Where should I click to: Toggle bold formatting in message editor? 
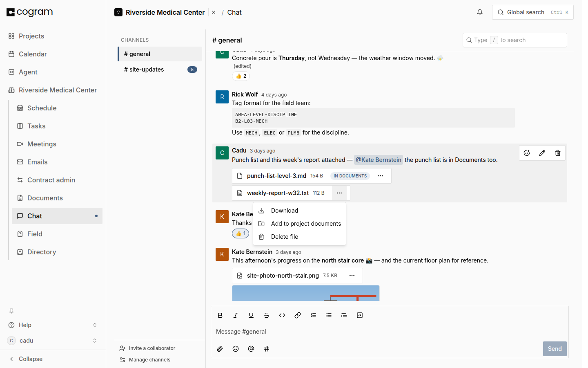pyautogui.click(x=220, y=315)
